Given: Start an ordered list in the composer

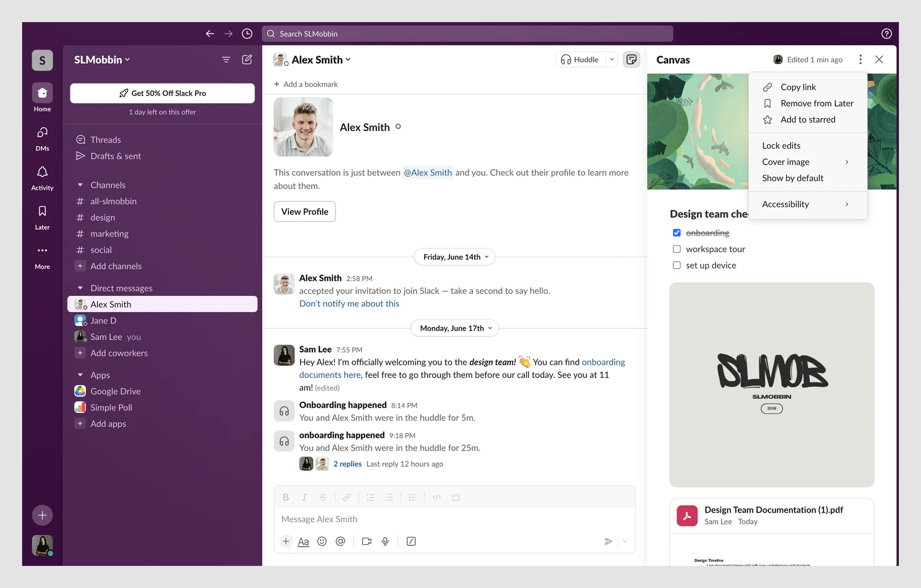Looking at the screenshot, I should [370, 497].
